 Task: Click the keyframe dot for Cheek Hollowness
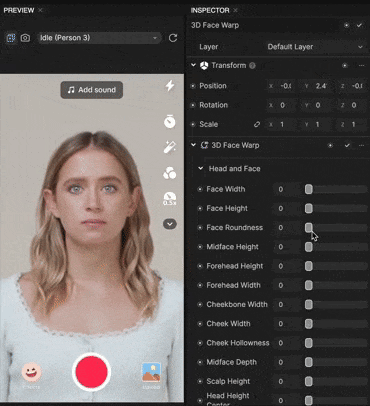coord(200,343)
